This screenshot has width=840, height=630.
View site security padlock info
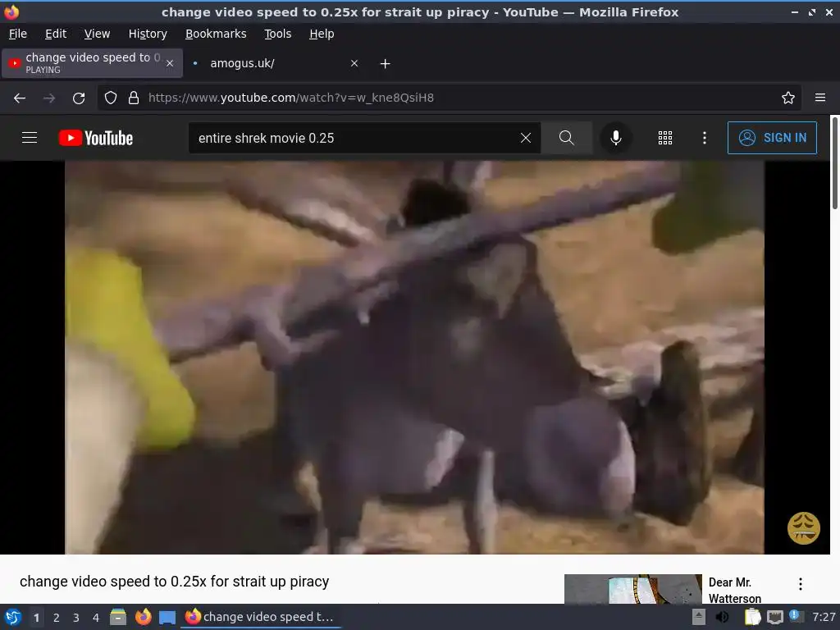[x=134, y=98]
